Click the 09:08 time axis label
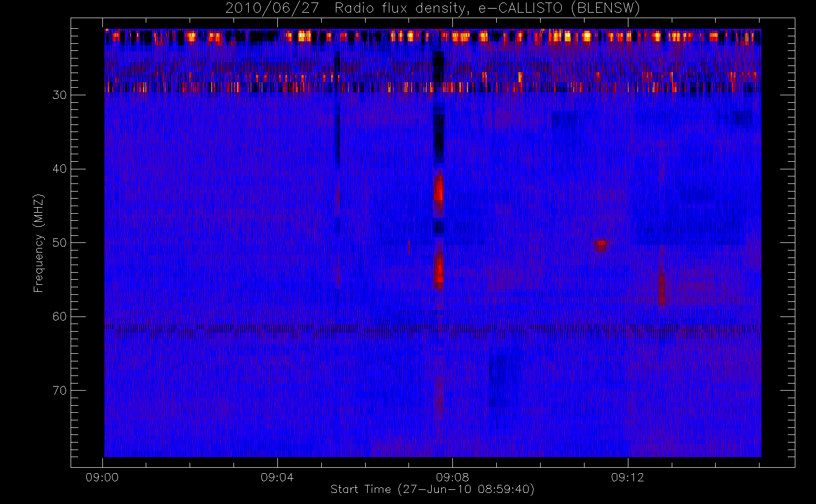 click(x=452, y=477)
